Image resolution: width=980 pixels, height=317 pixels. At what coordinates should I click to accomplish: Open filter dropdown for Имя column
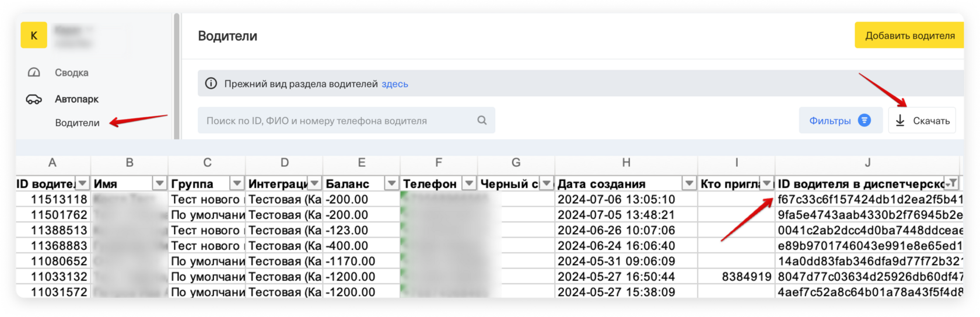[x=159, y=184]
